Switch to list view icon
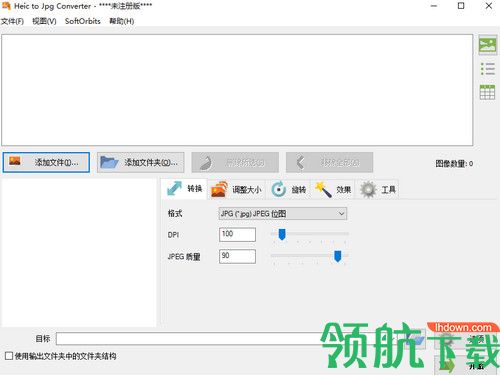The height and width of the screenshot is (375, 500). (487, 69)
